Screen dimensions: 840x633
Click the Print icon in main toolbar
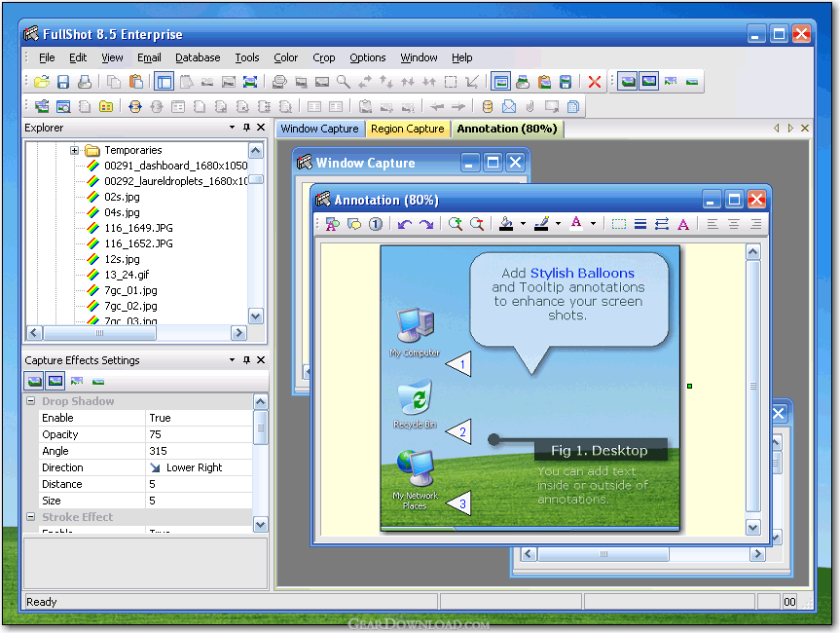coord(84,82)
